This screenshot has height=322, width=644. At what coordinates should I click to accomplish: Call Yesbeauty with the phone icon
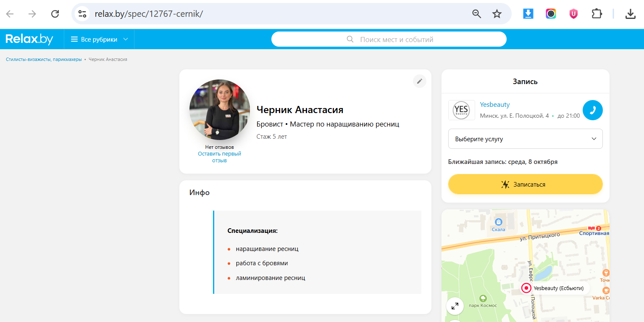[x=593, y=110]
